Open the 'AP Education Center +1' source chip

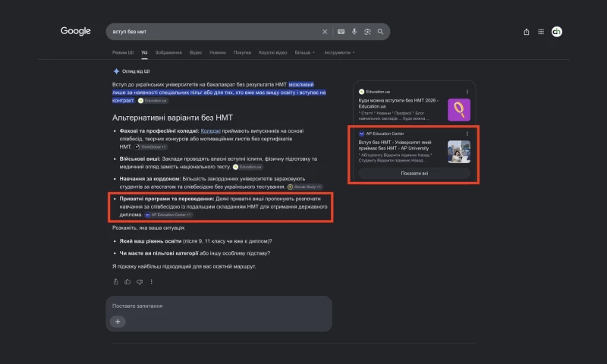click(168, 215)
